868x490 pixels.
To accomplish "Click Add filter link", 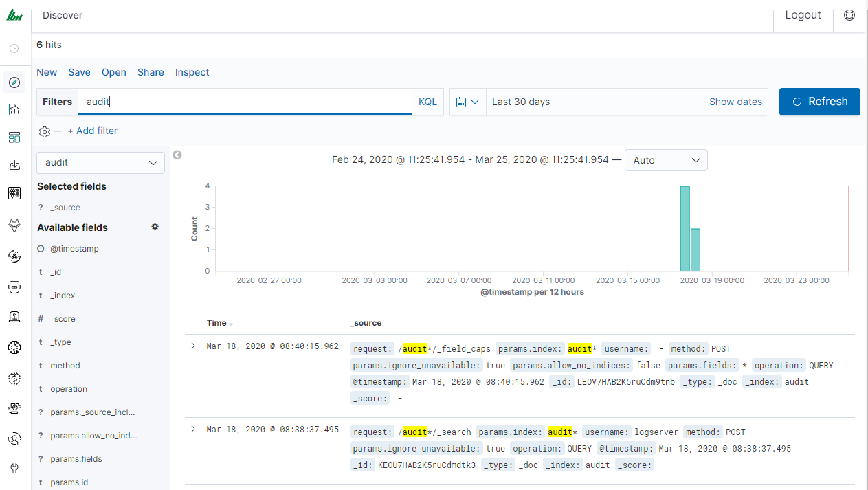I will 92,131.
